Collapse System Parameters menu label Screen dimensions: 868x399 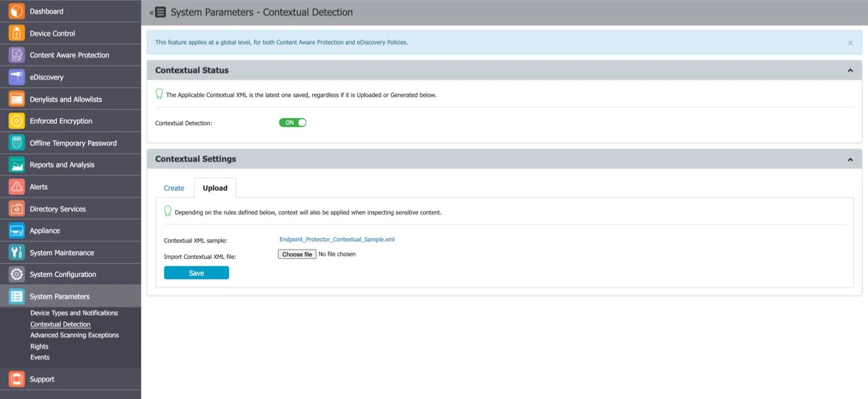coord(60,296)
